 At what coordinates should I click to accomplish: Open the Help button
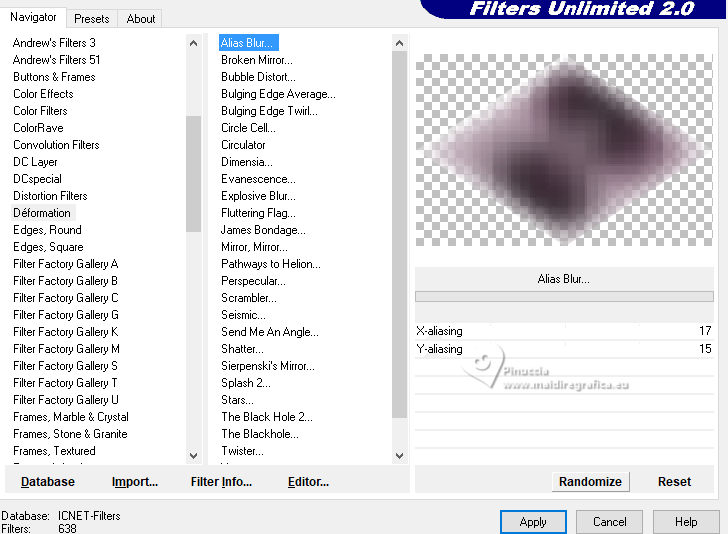(686, 522)
